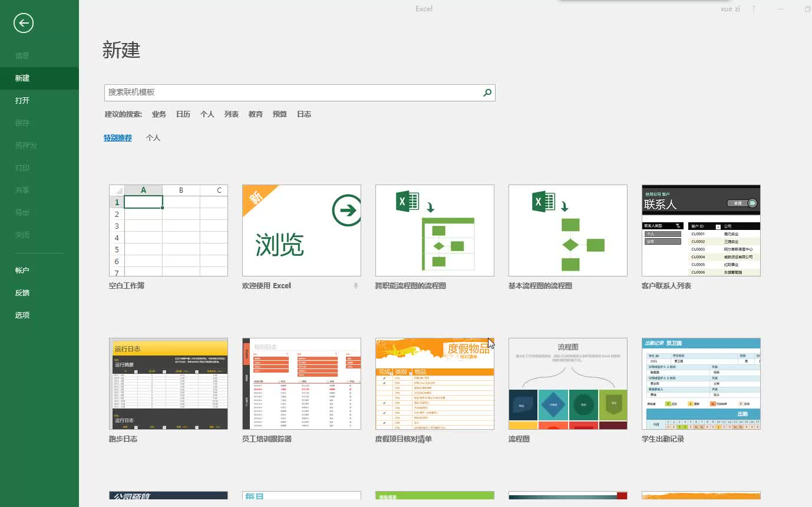Click the 学生出勤记录 label text
Image resolution: width=812 pixels, height=507 pixels.
click(x=663, y=439)
